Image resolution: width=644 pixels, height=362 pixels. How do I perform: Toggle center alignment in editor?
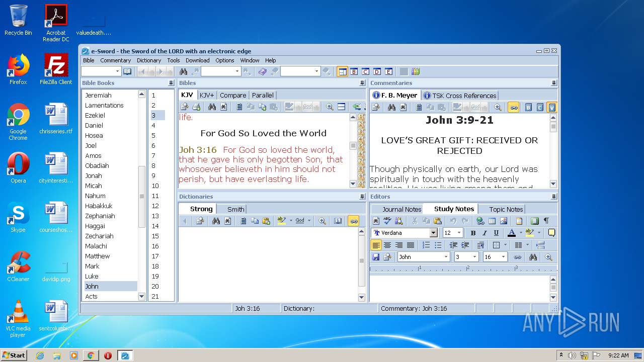387,245
